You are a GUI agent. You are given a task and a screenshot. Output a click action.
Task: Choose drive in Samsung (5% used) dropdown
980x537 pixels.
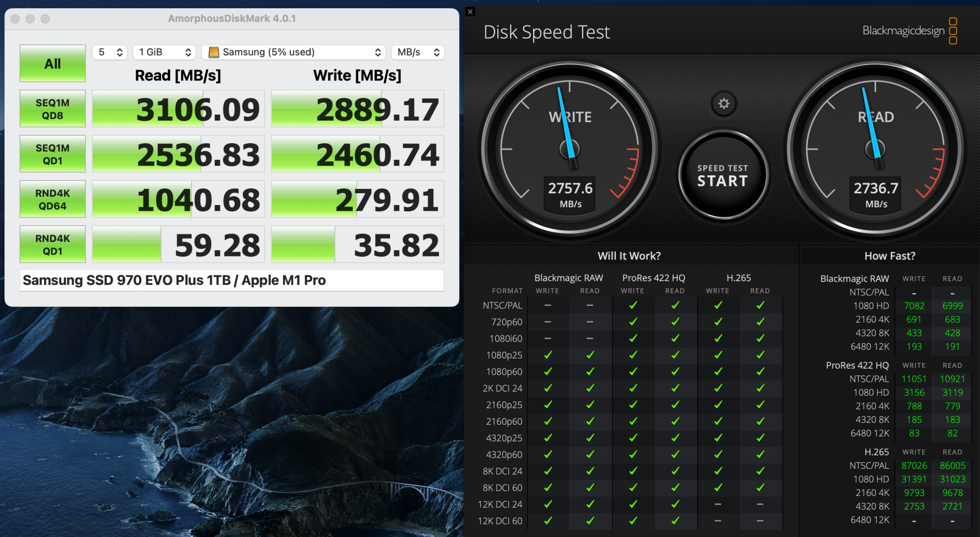[294, 52]
